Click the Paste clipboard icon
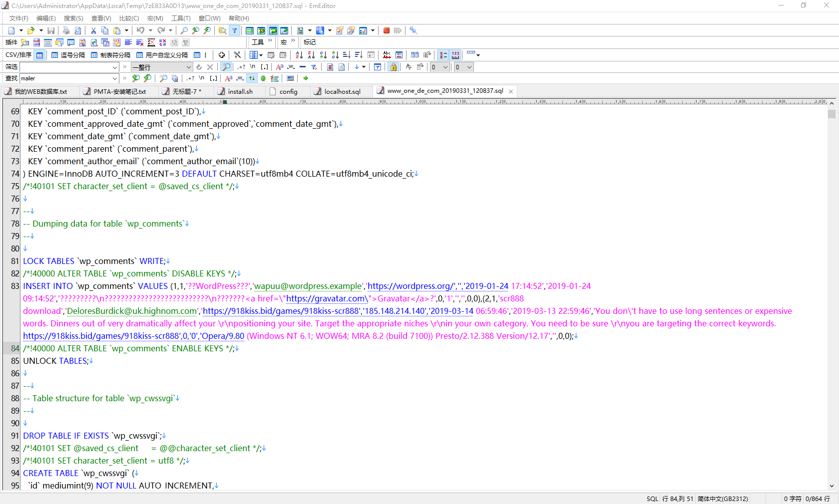The width and height of the screenshot is (839, 504). 117,30
